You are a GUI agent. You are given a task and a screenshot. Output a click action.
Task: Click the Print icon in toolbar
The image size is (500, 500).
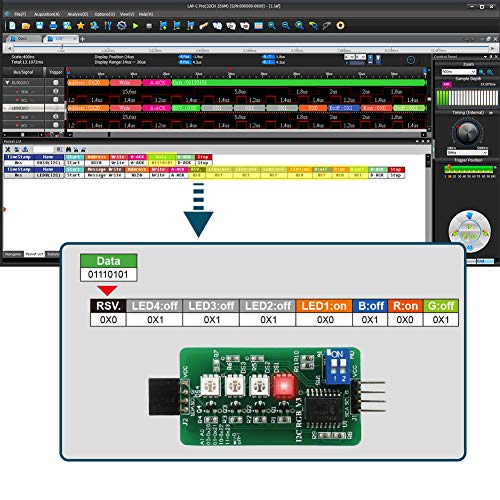53,25
